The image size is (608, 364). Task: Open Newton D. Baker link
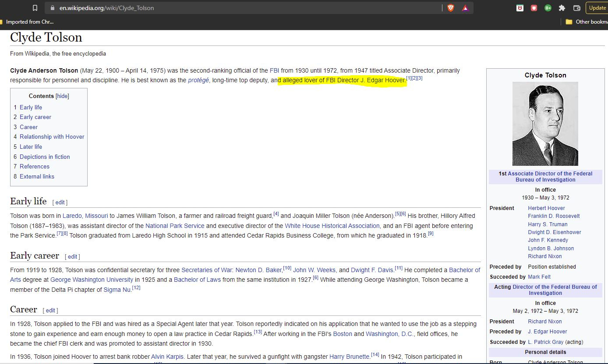point(259,270)
